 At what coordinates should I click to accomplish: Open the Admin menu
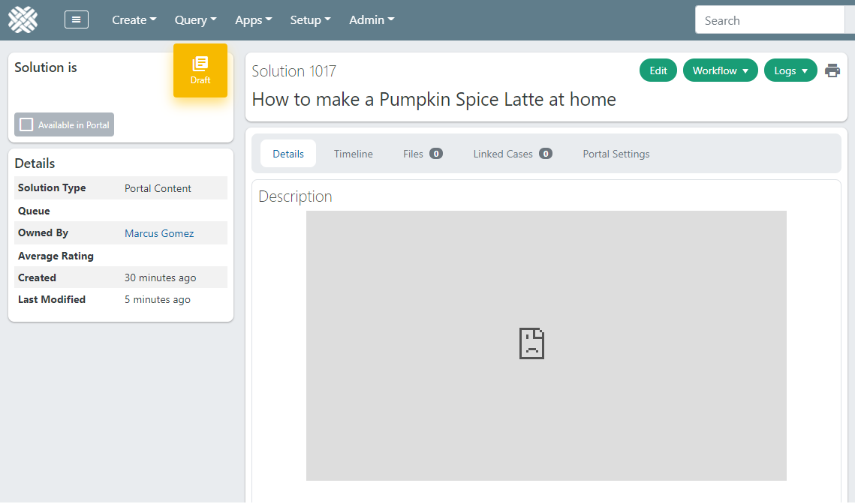371,20
